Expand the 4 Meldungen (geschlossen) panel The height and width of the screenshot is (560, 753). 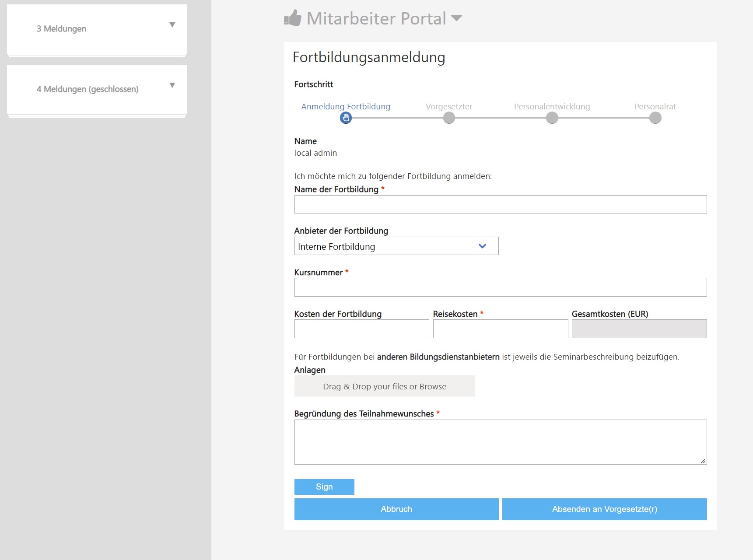tap(172, 85)
